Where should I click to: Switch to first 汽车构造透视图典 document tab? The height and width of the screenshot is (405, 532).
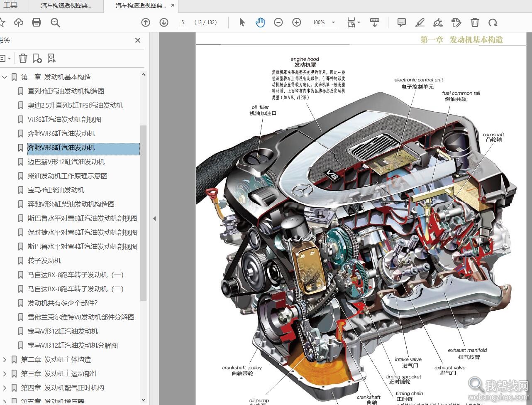point(66,6)
